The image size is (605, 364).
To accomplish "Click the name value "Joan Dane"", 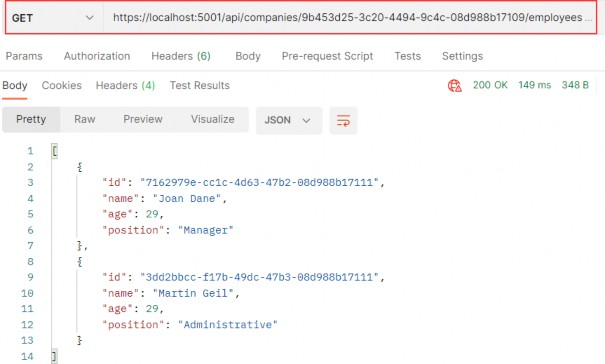I will coord(187,198).
